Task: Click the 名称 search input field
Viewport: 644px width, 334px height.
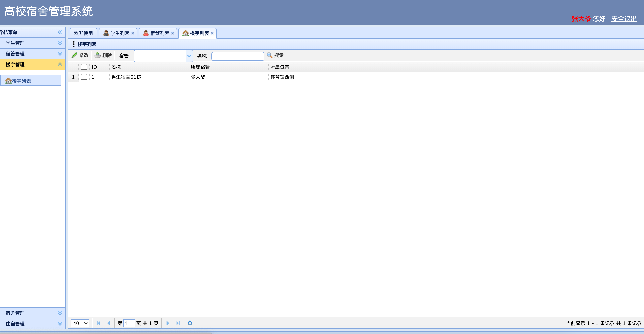Action: coord(238,56)
